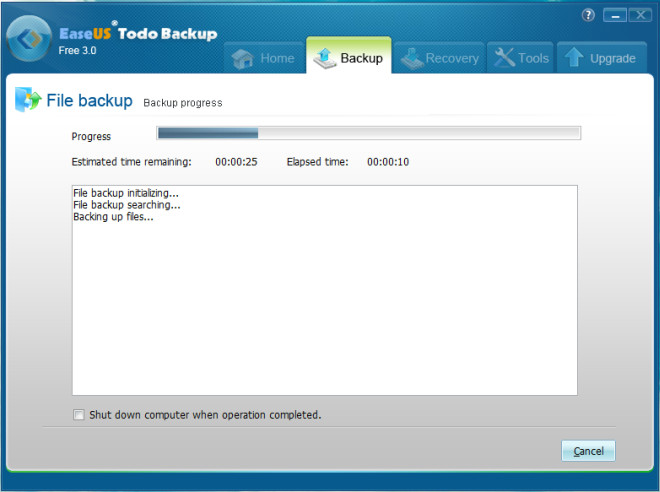Click the Recovery tab icon
The height and width of the screenshot is (492, 660).
click(412, 58)
